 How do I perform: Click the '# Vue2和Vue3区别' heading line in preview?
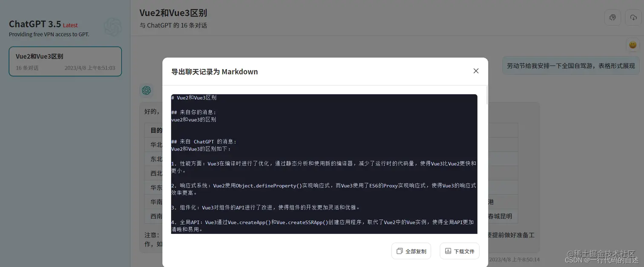194,98
